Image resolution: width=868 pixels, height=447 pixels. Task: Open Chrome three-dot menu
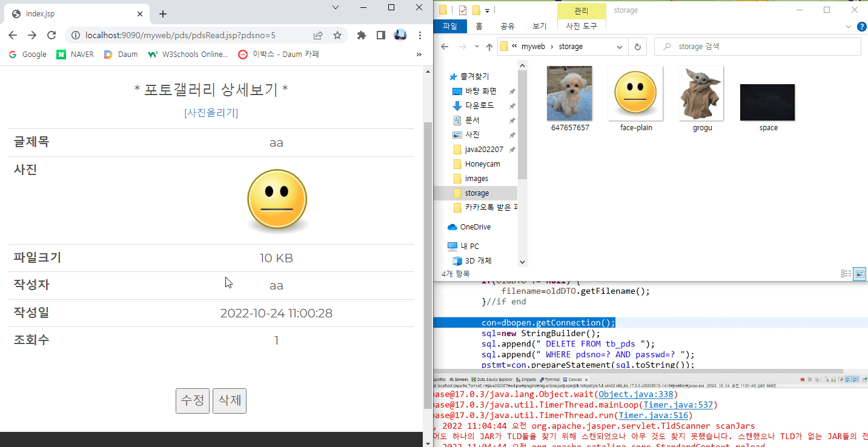click(419, 35)
